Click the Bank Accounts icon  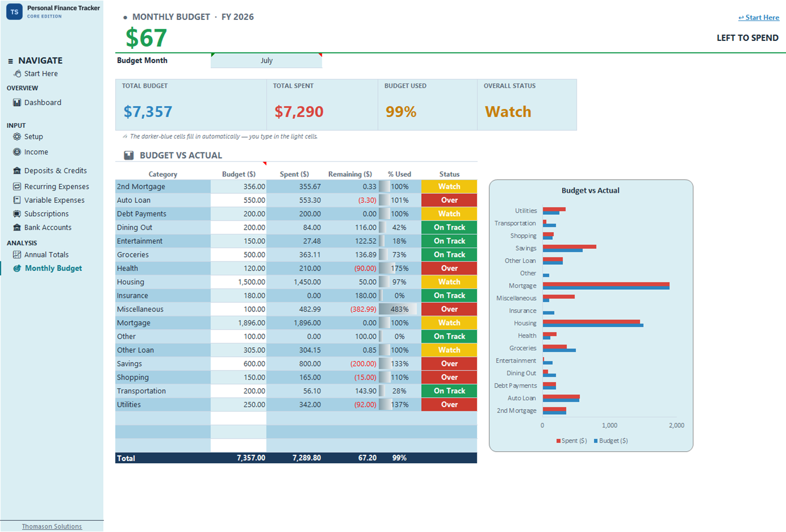pos(17,227)
